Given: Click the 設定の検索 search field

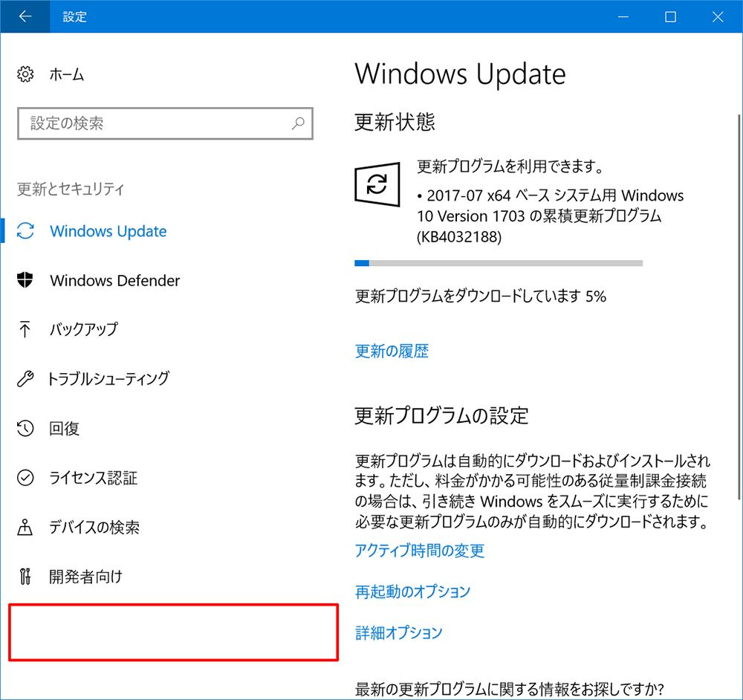Looking at the screenshot, I should pyautogui.click(x=165, y=123).
